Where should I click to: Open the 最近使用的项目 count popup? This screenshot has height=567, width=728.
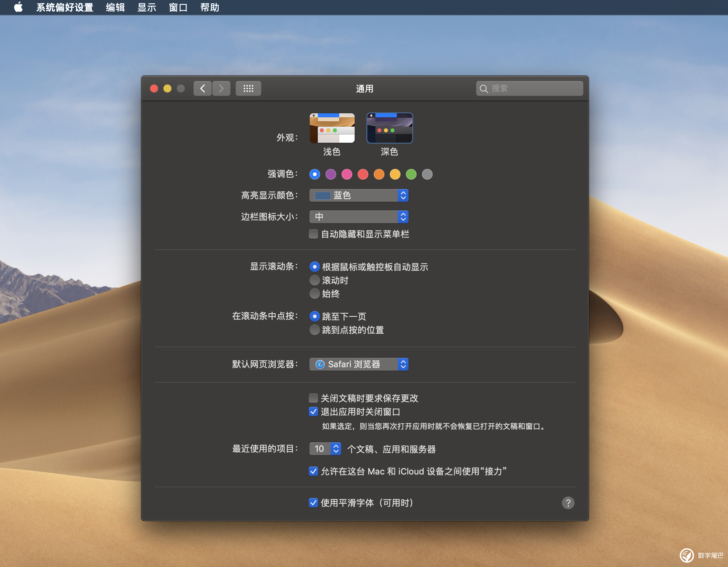(325, 449)
